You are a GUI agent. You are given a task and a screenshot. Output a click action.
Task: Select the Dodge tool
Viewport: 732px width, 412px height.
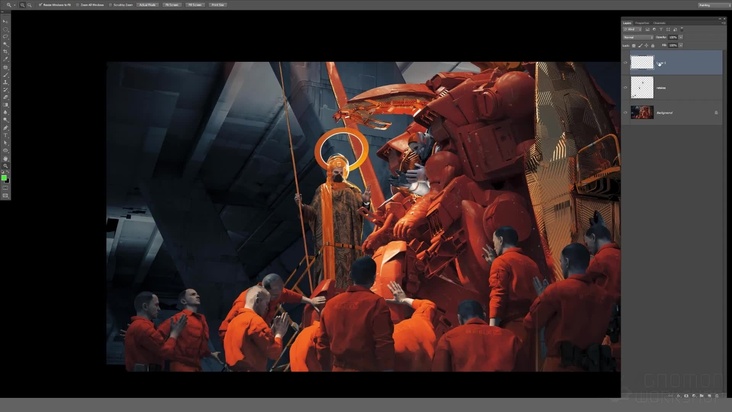tap(6, 120)
